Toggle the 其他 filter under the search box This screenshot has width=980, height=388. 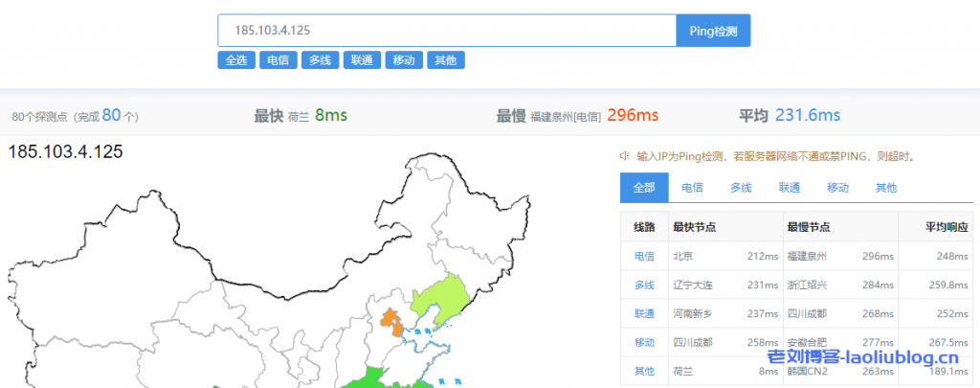(445, 60)
